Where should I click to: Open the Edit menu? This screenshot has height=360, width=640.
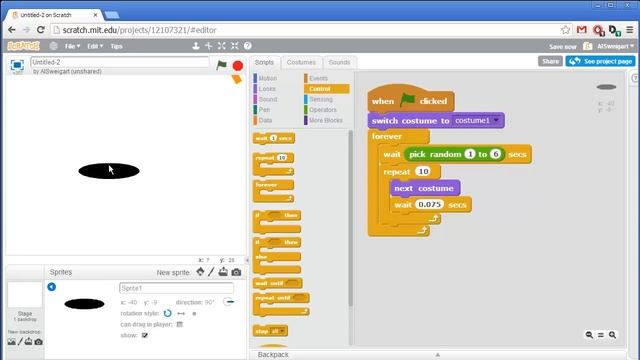95,46
